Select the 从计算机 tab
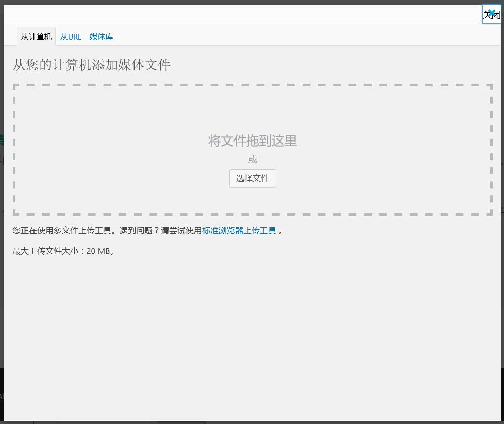 pyautogui.click(x=36, y=37)
